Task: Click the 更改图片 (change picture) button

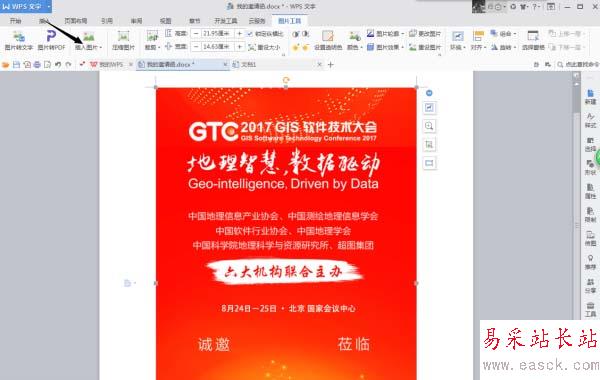Action: (x=425, y=34)
